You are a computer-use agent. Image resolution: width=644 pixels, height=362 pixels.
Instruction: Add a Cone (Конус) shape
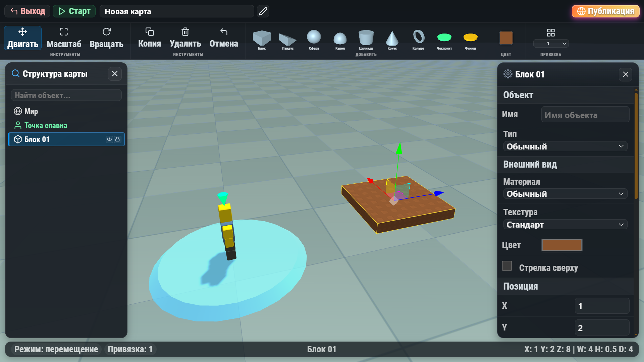pos(392,40)
